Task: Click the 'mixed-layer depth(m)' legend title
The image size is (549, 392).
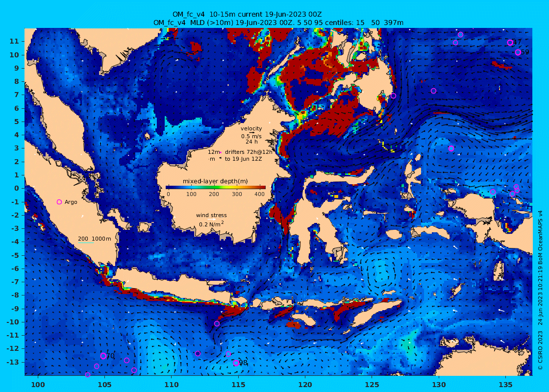Action: click(215, 181)
